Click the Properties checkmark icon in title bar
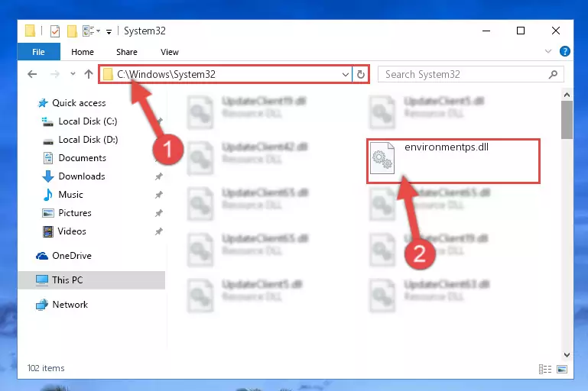588x391 pixels. pos(55,31)
